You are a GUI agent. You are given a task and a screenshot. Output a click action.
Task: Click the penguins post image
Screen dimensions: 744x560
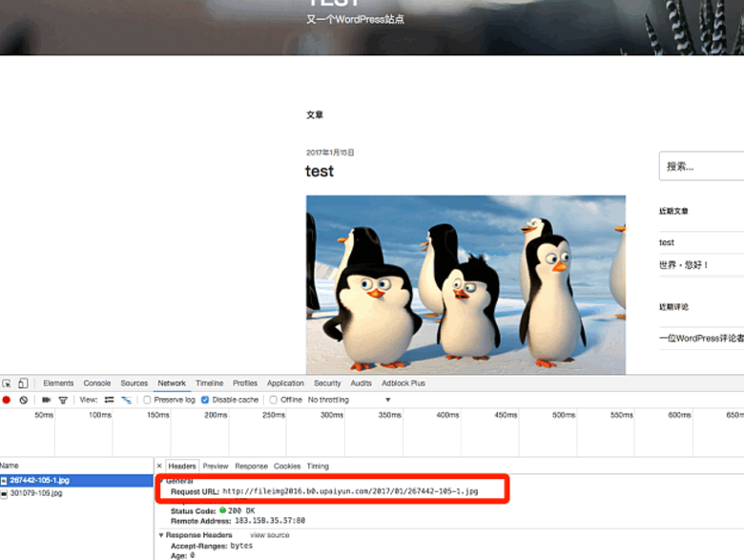click(465, 284)
